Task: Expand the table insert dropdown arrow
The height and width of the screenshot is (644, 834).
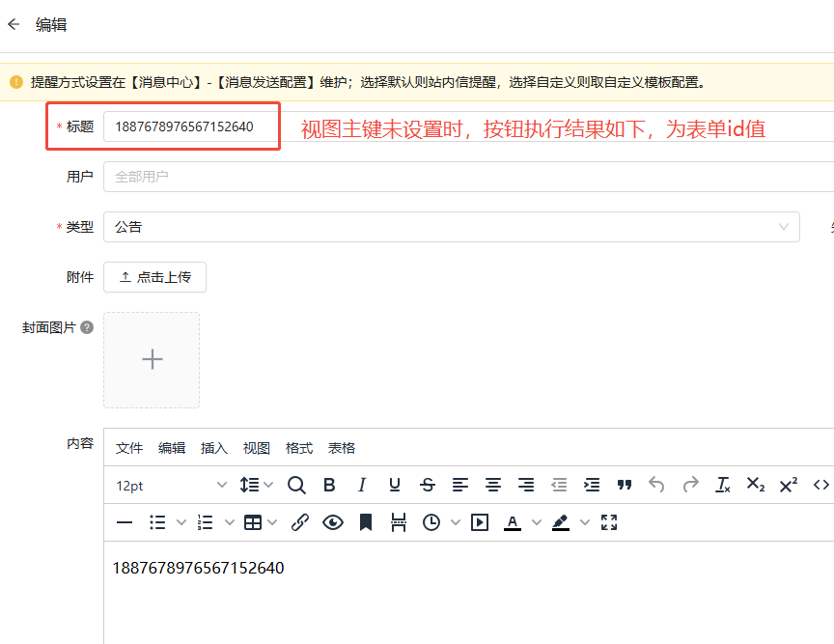Action: click(x=272, y=522)
